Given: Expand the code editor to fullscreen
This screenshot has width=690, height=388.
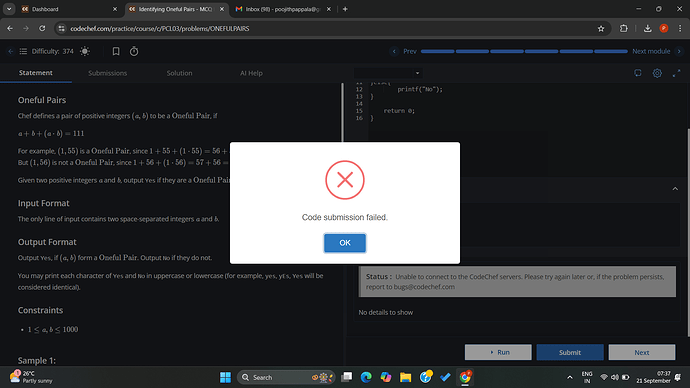Looking at the screenshot, I should click(x=676, y=73).
